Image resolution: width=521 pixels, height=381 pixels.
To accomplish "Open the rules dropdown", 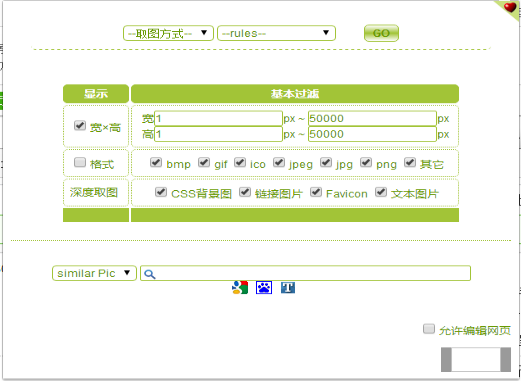I will pyautogui.click(x=276, y=33).
